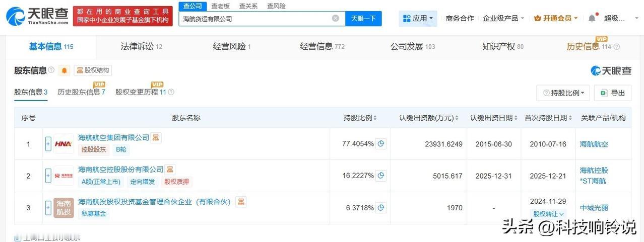Click the help icon beside the 股东信息 heading
Viewport: 644px width, 242px height.
point(51,70)
